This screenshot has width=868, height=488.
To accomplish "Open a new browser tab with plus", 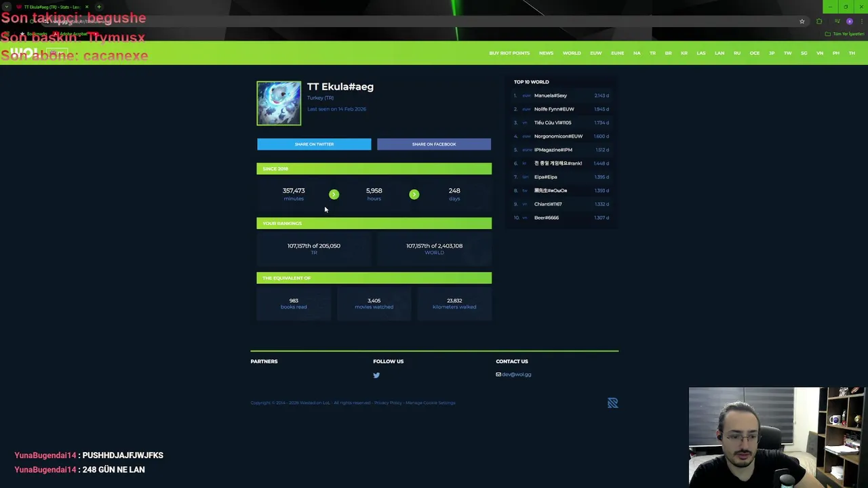I will point(99,7).
